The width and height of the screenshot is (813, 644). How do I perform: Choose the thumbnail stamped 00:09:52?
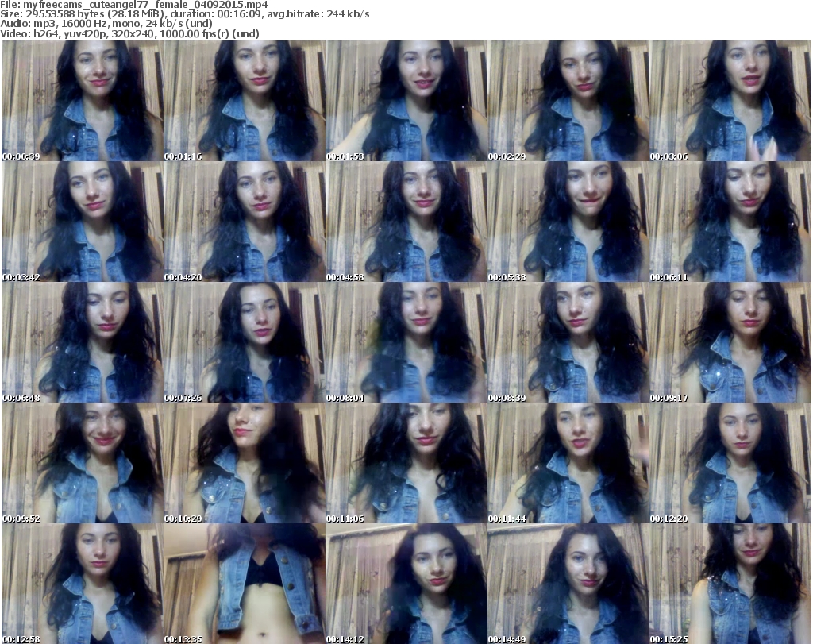click(82, 463)
